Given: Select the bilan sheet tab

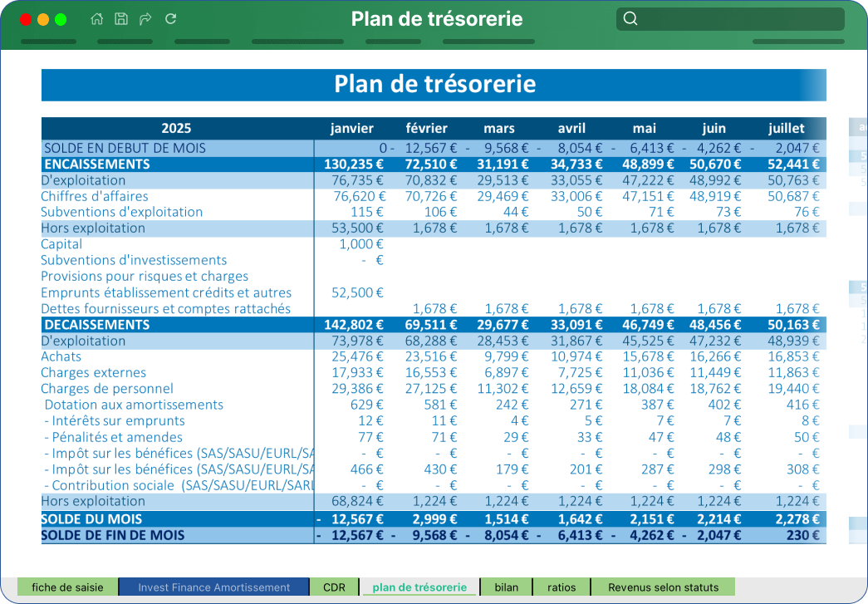Looking at the screenshot, I should 506,587.
